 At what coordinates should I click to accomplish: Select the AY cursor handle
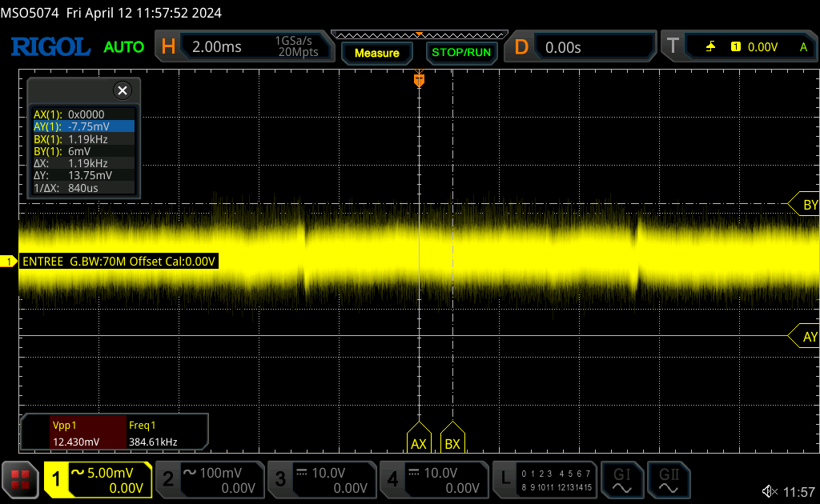pyautogui.click(x=804, y=337)
